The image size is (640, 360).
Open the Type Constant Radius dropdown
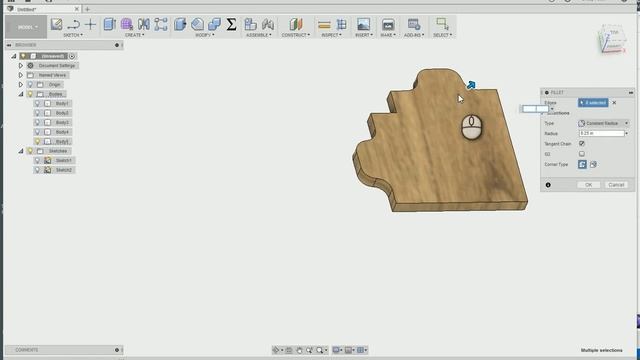603,123
